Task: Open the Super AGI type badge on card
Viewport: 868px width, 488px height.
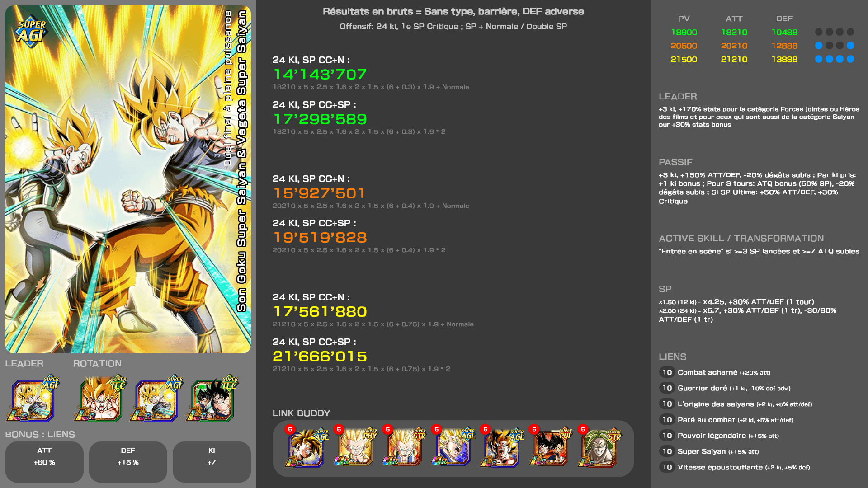Action: [x=31, y=33]
